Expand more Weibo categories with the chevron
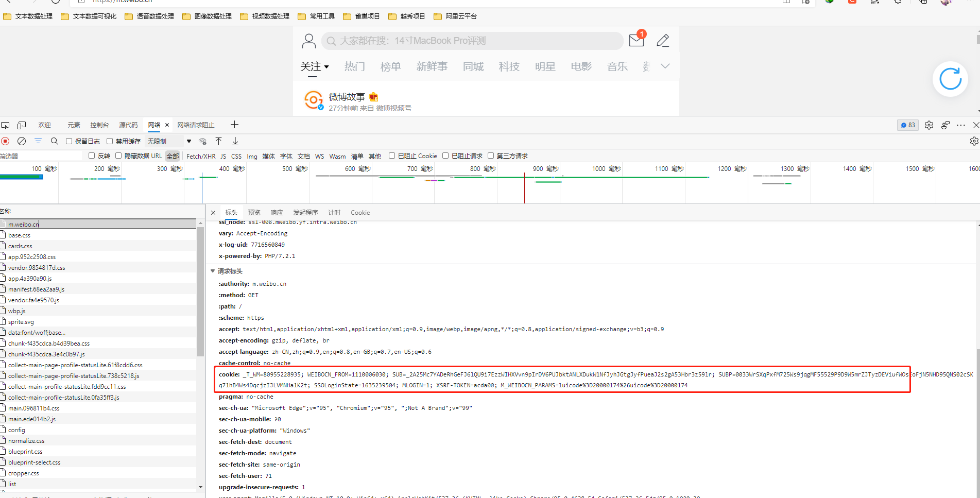The image size is (980, 498). (x=665, y=66)
